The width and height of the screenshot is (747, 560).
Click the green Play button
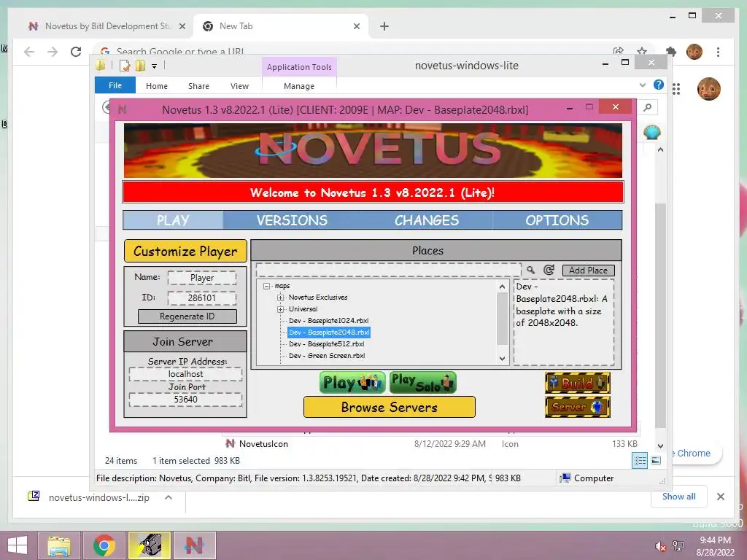[x=352, y=383]
